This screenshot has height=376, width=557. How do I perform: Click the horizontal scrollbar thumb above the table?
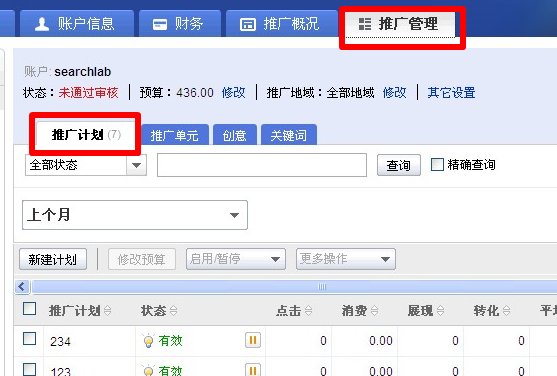tap(295, 286)
